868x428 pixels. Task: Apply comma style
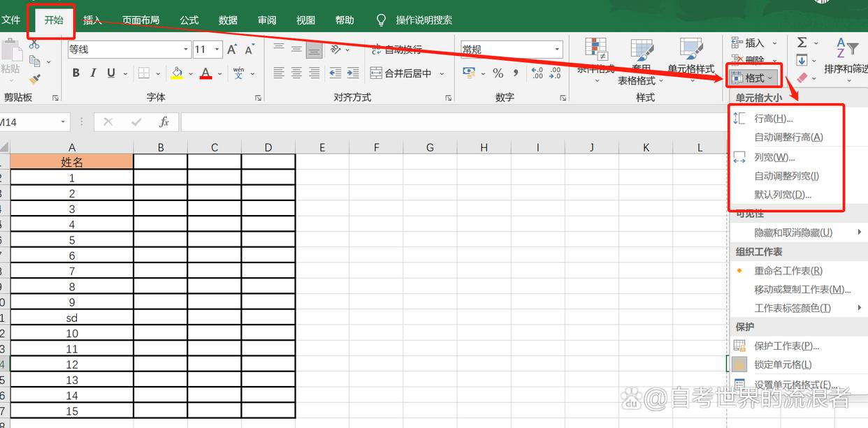tap(517, 73)
